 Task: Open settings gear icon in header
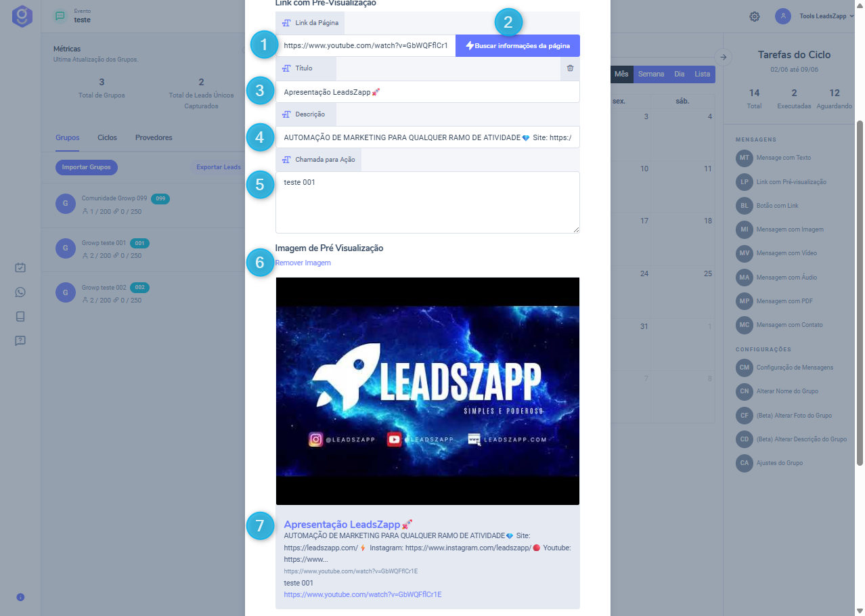[x=755, y=16]
